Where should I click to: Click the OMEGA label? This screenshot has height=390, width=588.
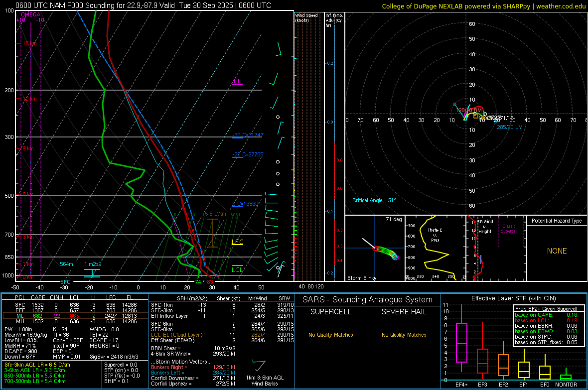[31, 14]
